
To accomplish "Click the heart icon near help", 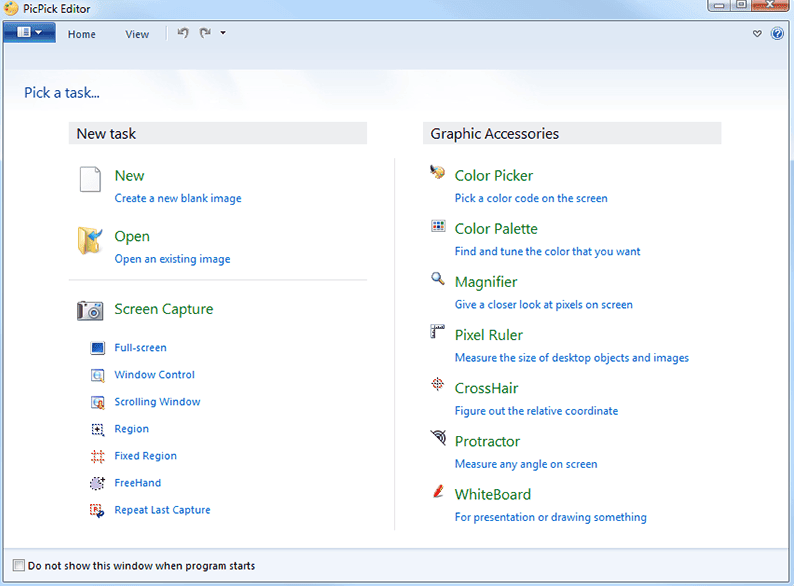I will pyautogui.click(x=757, y=34).
